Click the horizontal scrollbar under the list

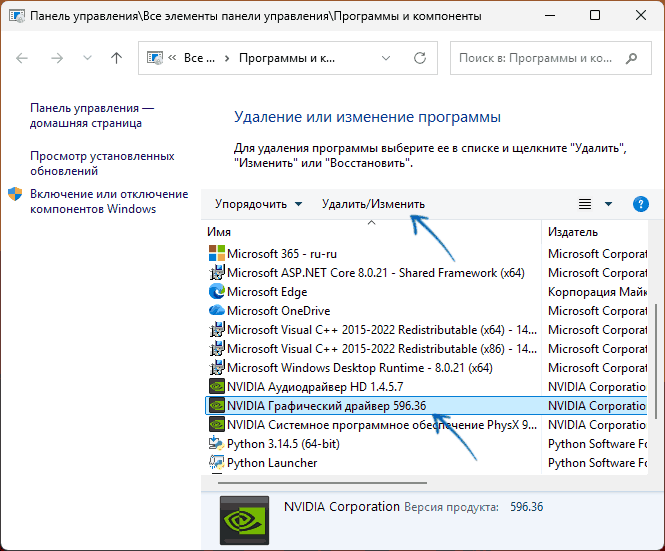[322, 483]
